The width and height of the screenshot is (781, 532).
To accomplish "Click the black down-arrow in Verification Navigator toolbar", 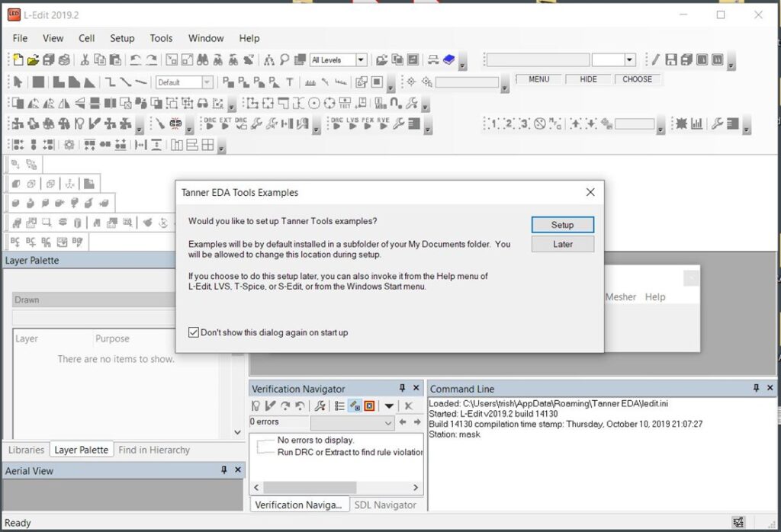I will click(x=388, y=405).
